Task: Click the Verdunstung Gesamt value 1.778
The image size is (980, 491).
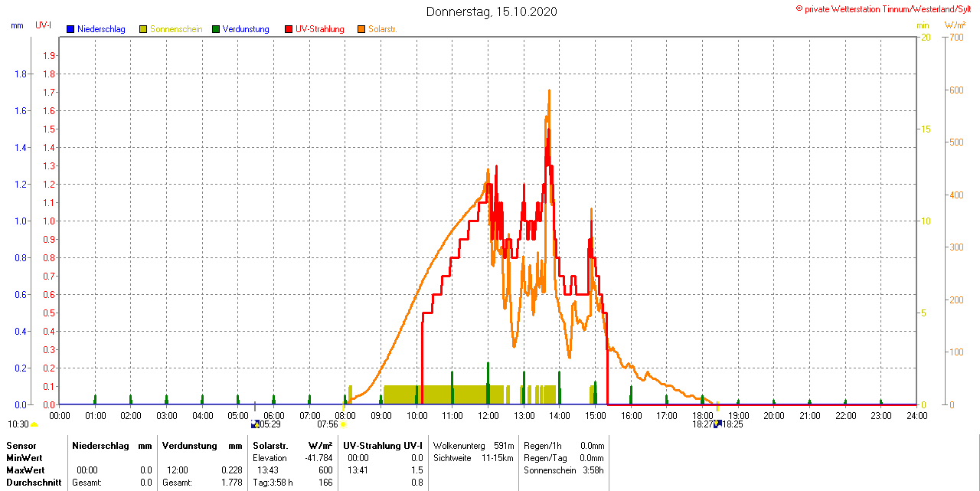Action: click(x=232, y=483)
